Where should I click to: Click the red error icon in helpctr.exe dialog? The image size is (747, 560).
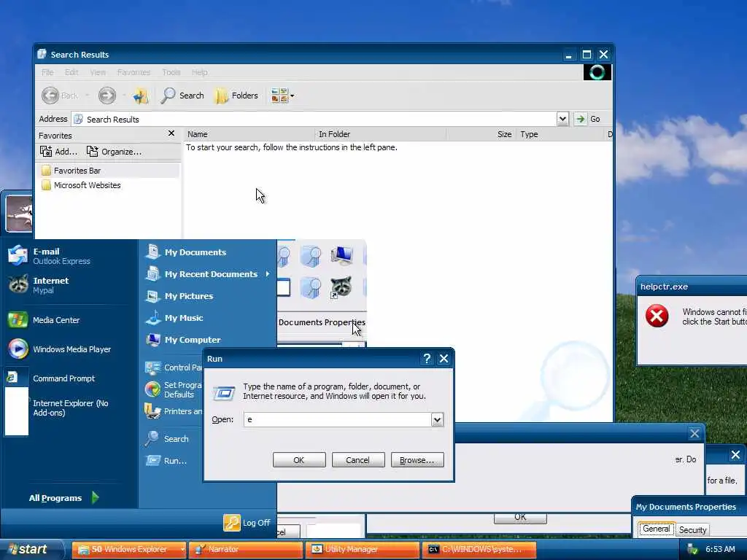[x=657, y=316]
